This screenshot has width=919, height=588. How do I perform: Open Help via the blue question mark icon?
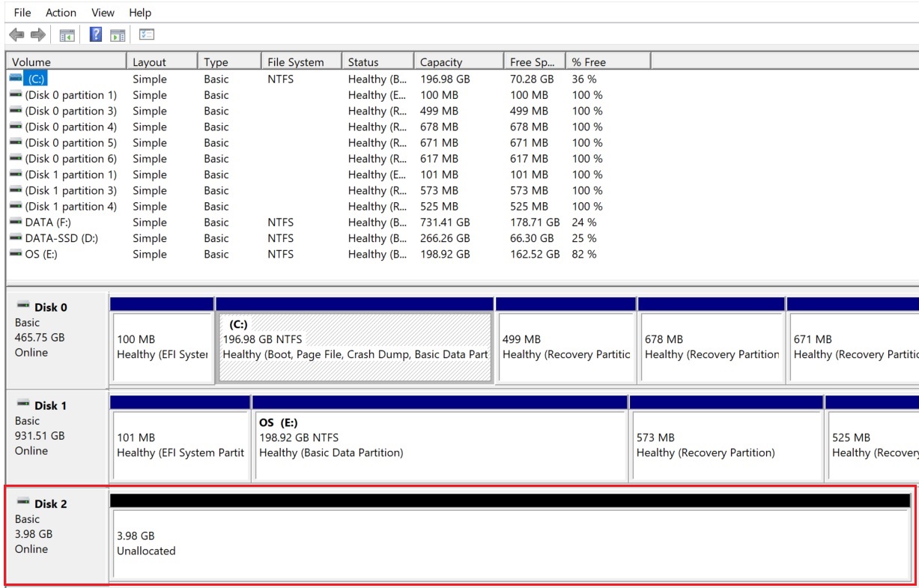(95, 34)
